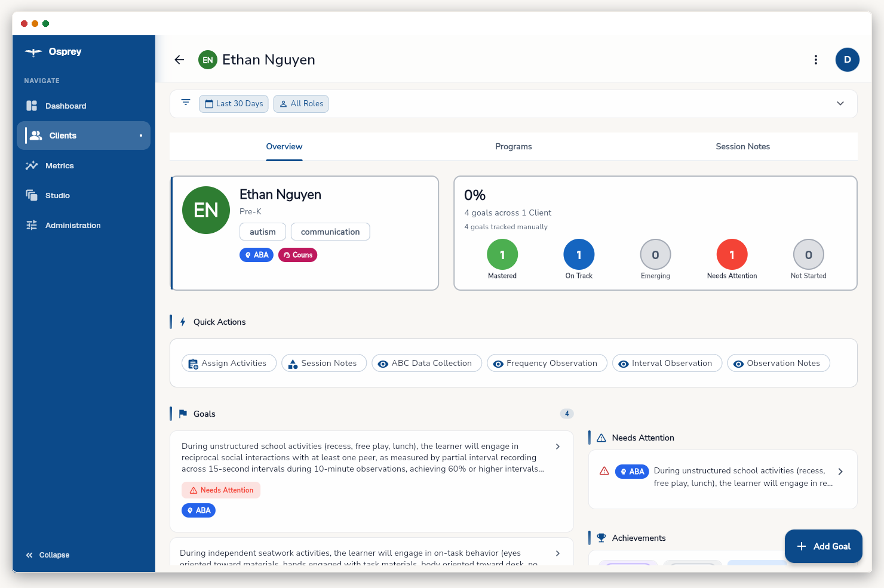Click the Needs Attention warning triangle heading icon
884x588 pixels.
[601, 438]
